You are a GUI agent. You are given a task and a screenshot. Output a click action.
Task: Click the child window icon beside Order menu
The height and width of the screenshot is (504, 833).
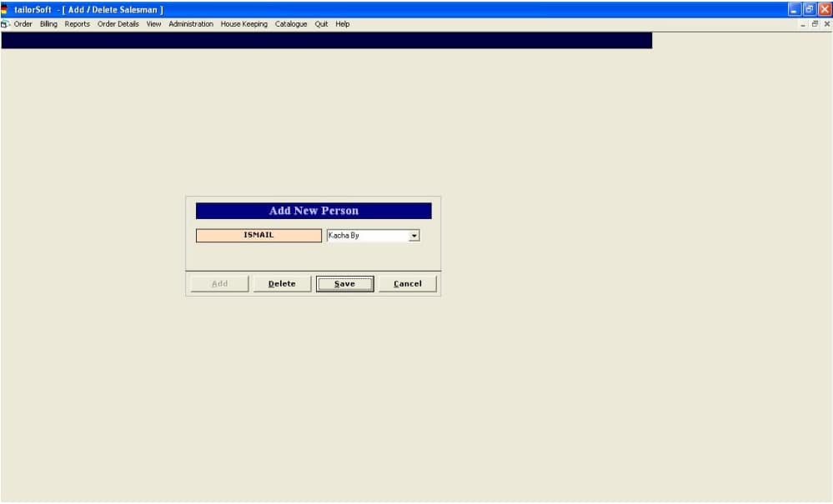coord(5,24)
